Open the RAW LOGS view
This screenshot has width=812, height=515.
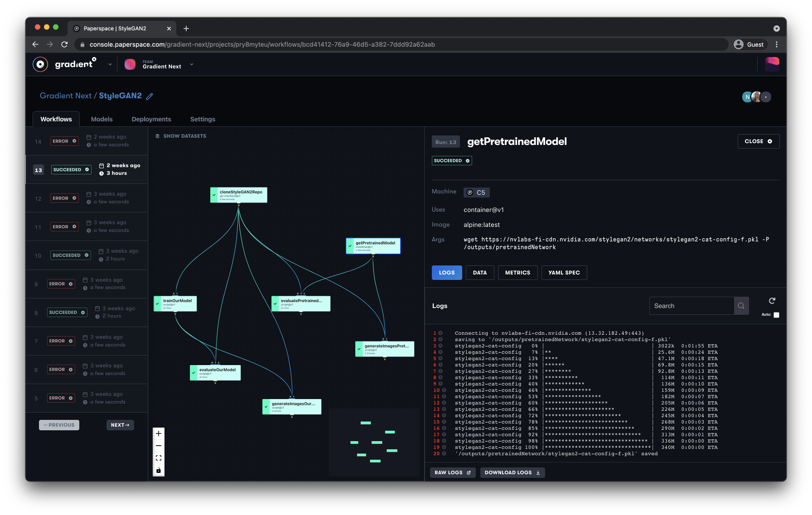[x=452, y=472]
